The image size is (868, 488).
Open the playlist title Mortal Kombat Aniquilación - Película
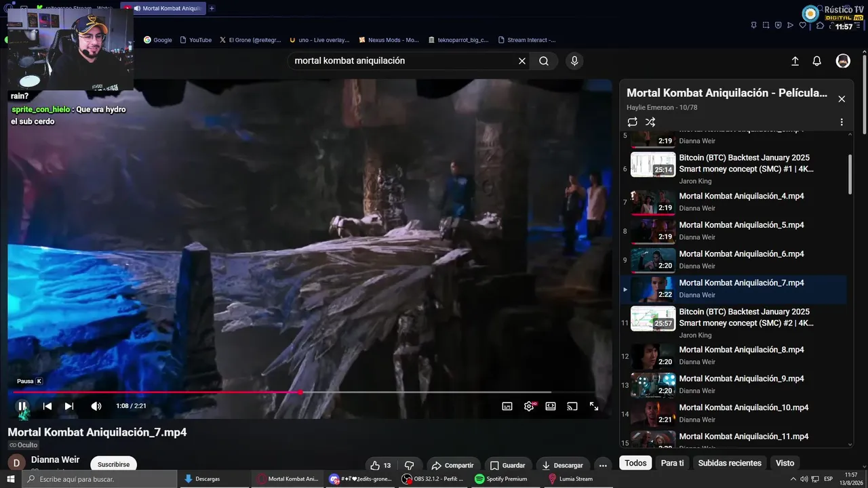(x=727, y=93)
